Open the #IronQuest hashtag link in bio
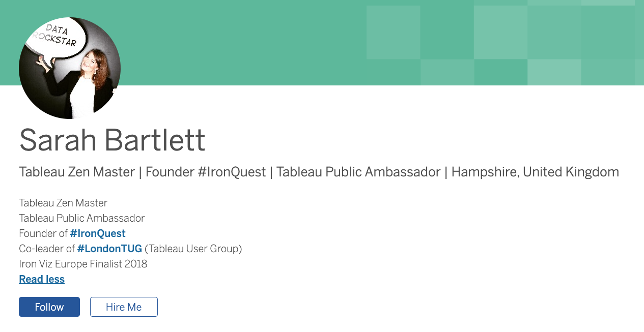This screenshot has width=644, height=332. click(x=98, y=233)
